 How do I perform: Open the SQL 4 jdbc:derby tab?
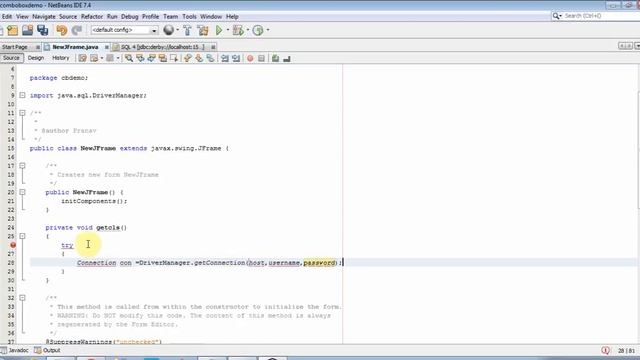[162, 47]
